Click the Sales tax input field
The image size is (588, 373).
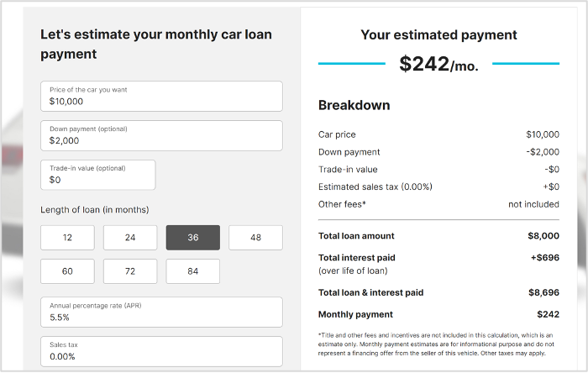[161, 351]
